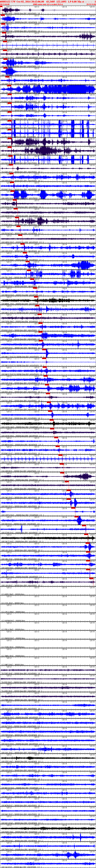Select the PB.B006.EHZ trace label
This screenshot has height=868, width=96.
(22, 110)
